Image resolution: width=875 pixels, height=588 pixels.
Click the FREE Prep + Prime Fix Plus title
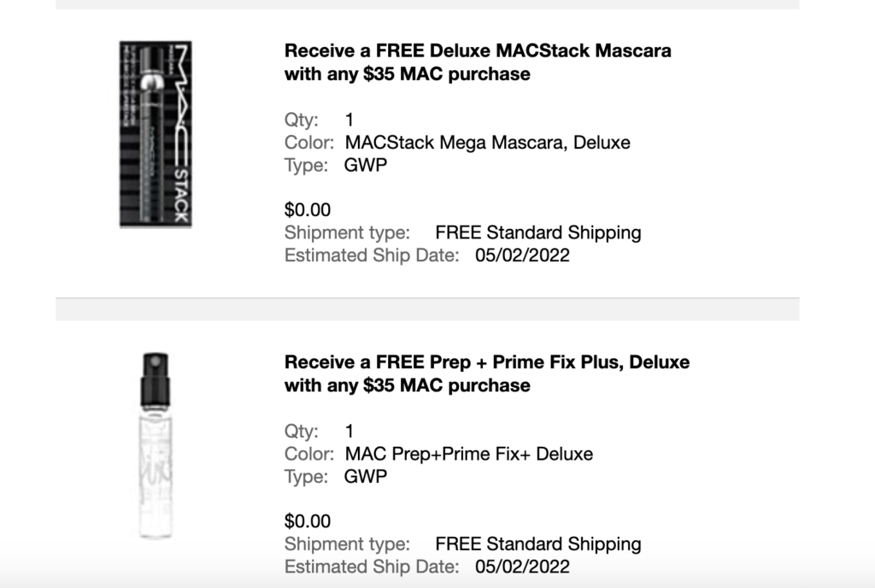[487, 373]
